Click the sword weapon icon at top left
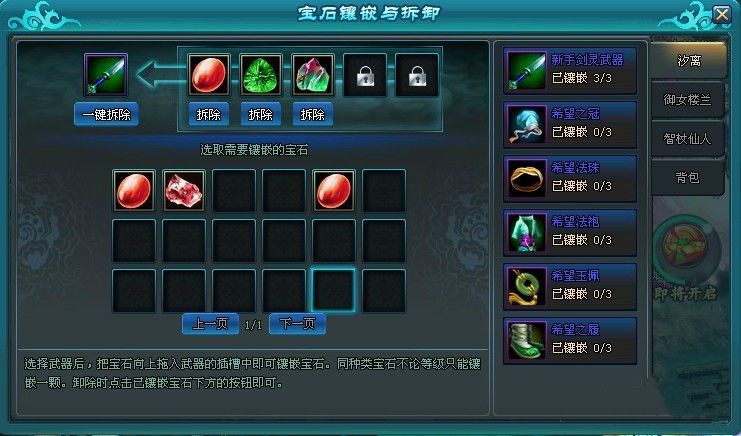Image resolution: width=741 pixels, height=436 pixels. click(x=106, y=74)
